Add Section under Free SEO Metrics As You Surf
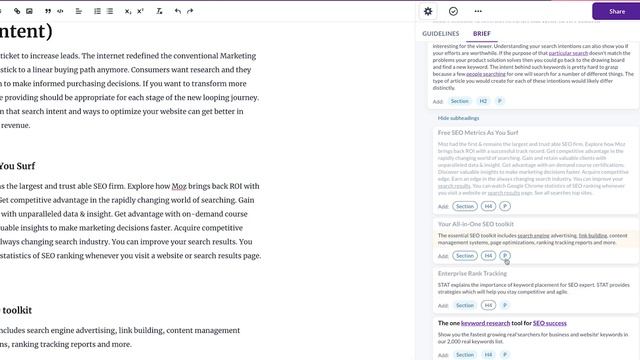The image size is (640, 360). (x=465, y=206)
